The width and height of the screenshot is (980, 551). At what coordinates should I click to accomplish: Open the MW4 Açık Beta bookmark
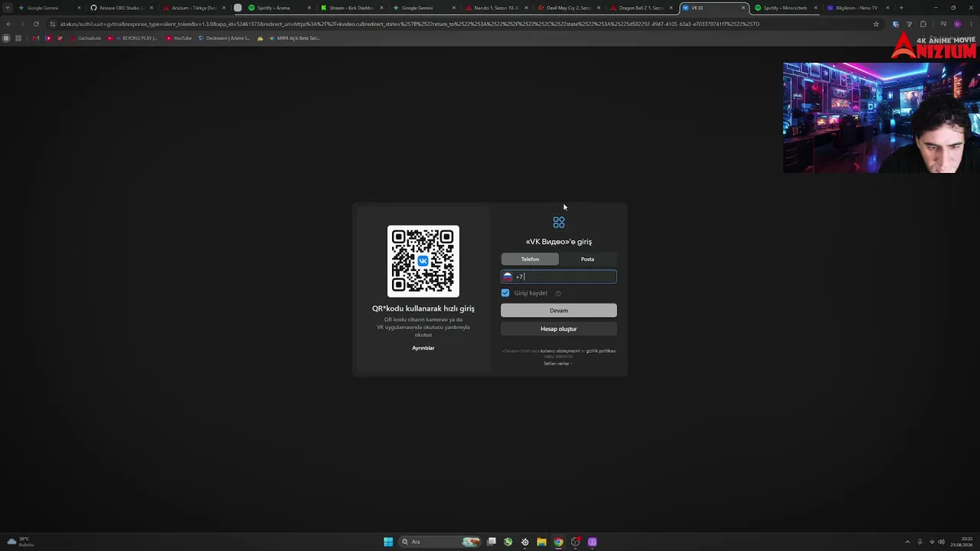pos(295,38)
